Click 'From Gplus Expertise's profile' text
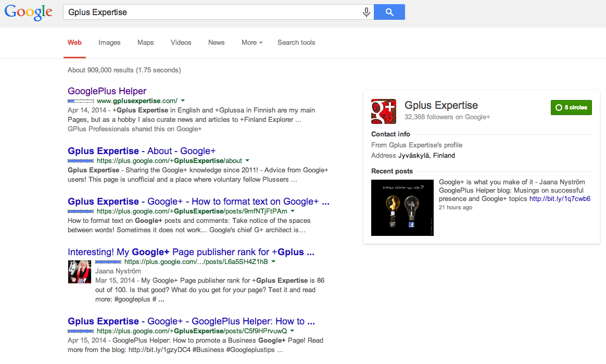The height and width of the screenshot is (364, 606). [416, 145]
